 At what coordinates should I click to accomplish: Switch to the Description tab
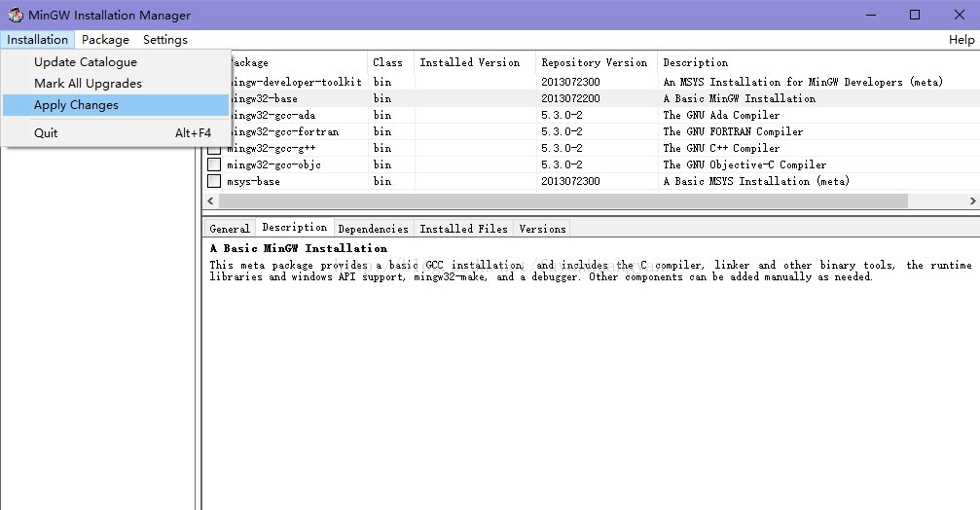point(294,227)
